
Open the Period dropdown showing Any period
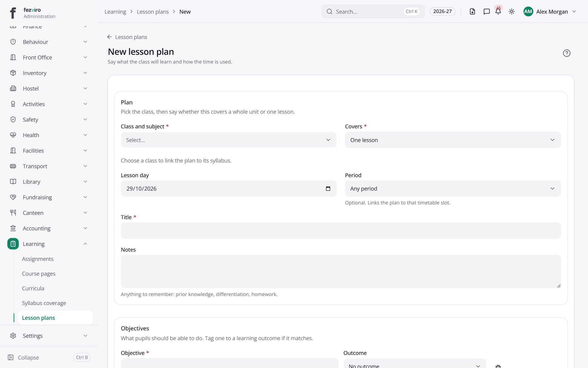(453, 189)
